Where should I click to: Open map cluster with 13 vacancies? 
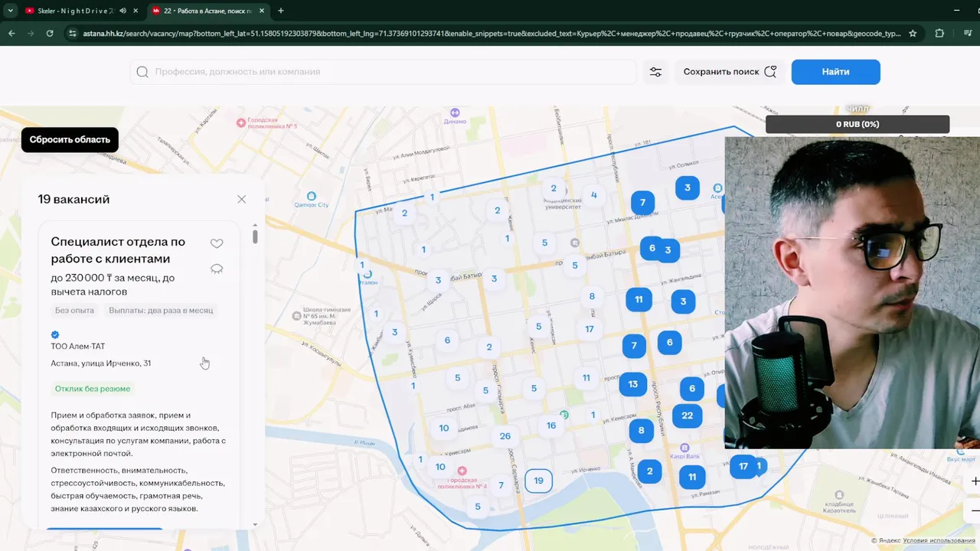[633, 384]
